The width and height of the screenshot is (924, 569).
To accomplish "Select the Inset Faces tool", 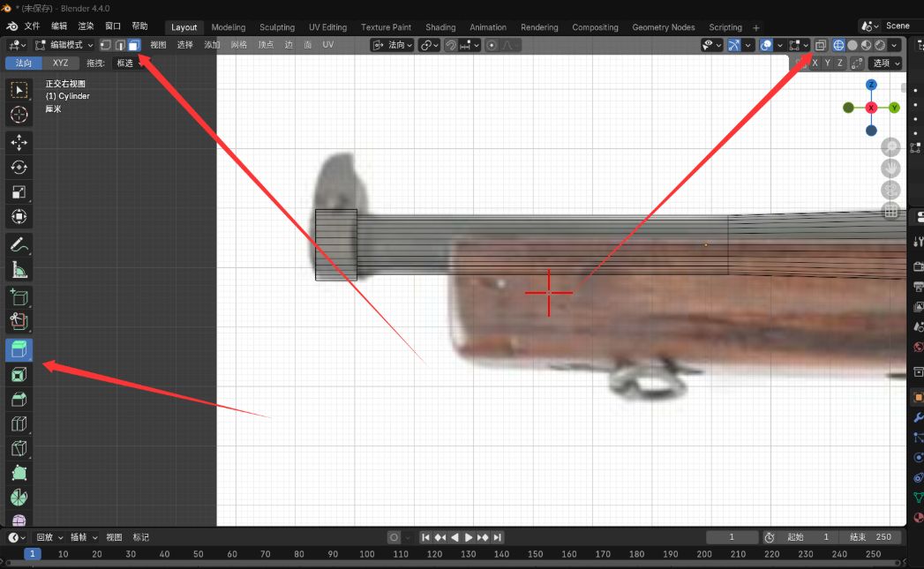I will 19,375.
